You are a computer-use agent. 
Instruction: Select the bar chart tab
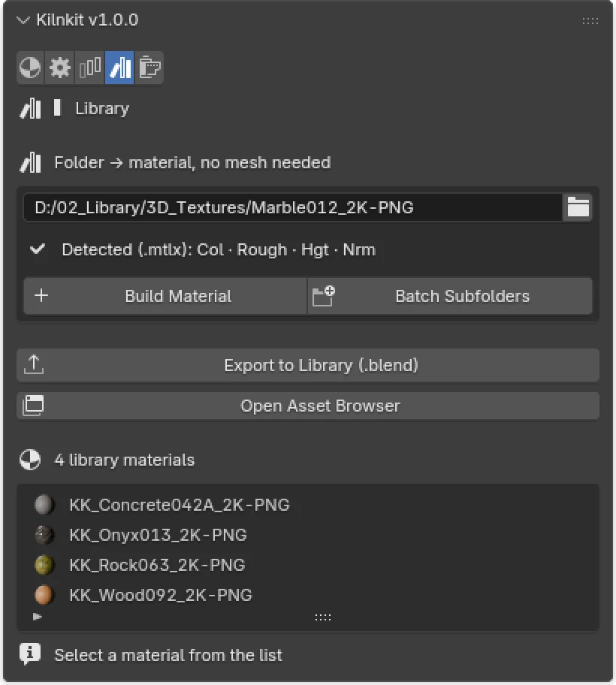(x=89, y=68)
